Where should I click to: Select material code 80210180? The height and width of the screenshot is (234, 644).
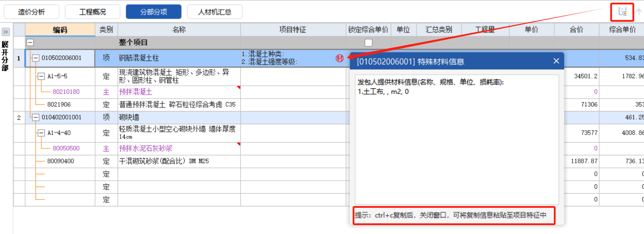pos(66,92)
